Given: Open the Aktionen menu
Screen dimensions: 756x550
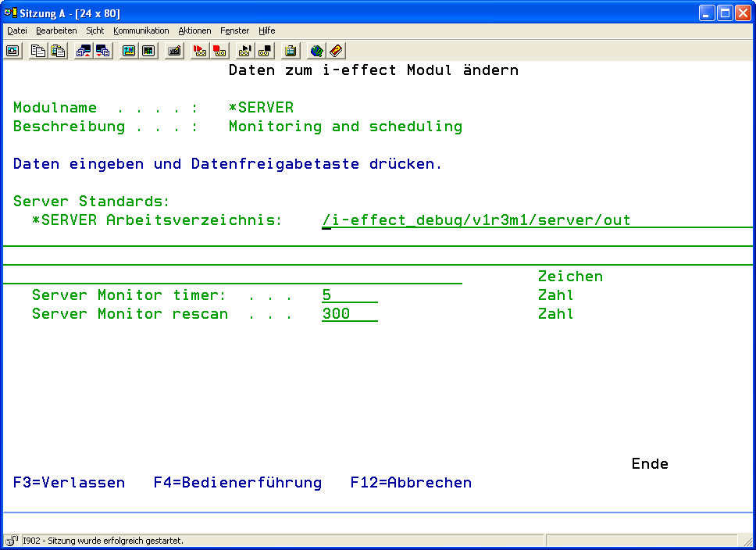Looking at the screenshot, I should (194, 30).
